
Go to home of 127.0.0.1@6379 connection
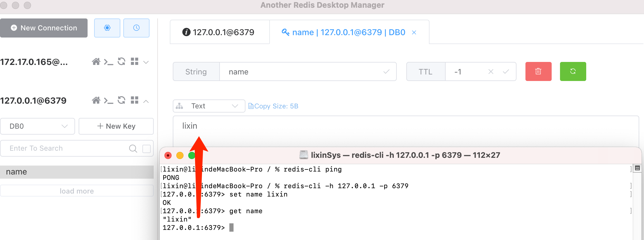[96, 100]
